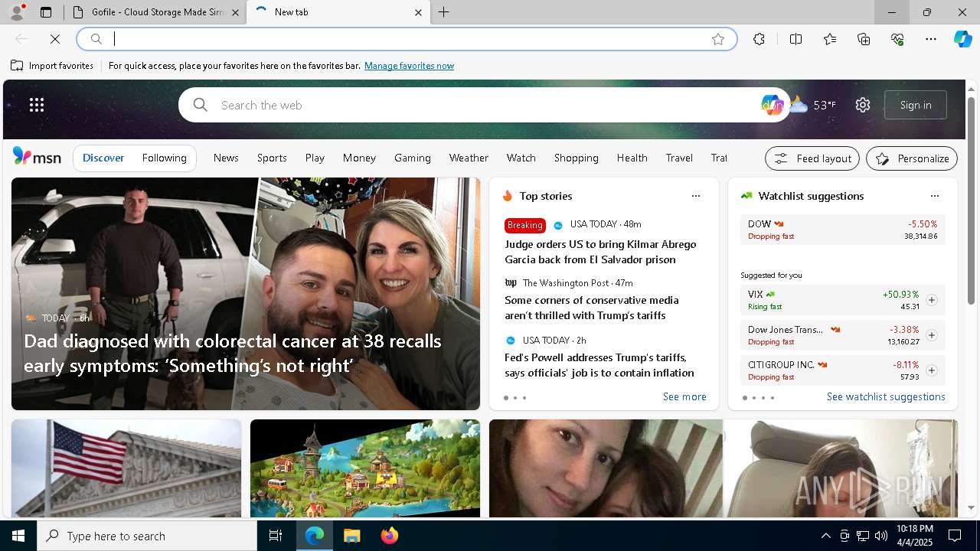Viewport: 980px width, 551px height.
Task: Open the Fed's Powell tariffs story
Action: click(599, 365)
